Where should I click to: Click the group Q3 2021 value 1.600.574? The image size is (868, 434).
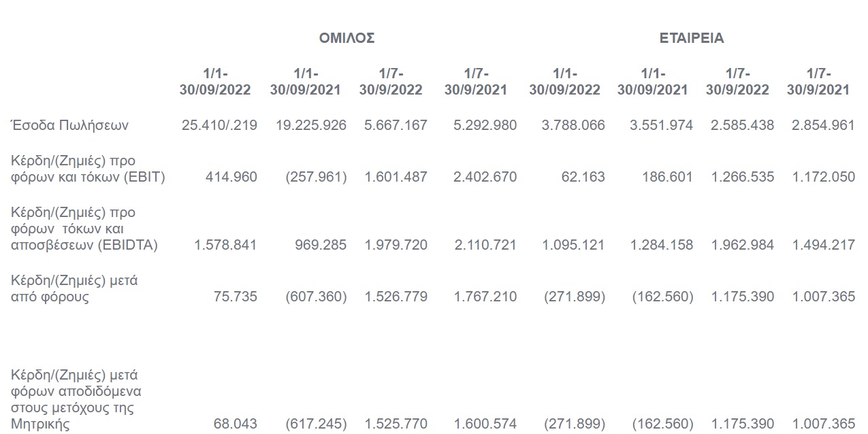tap(485, 424)
